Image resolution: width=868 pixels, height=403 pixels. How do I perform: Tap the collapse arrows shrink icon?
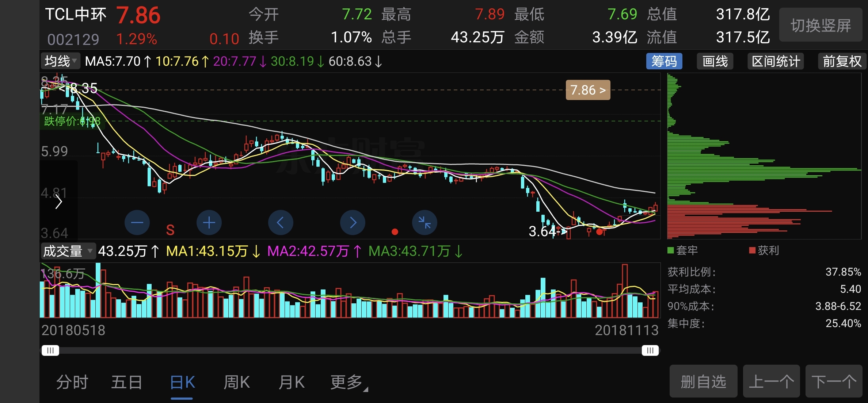pos(425,222)
